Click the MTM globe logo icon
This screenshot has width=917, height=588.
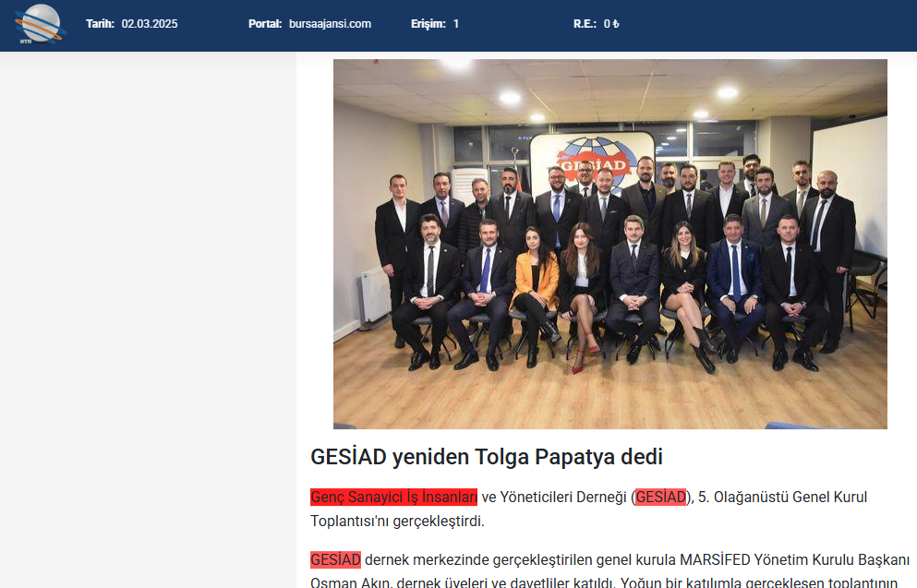40,24
